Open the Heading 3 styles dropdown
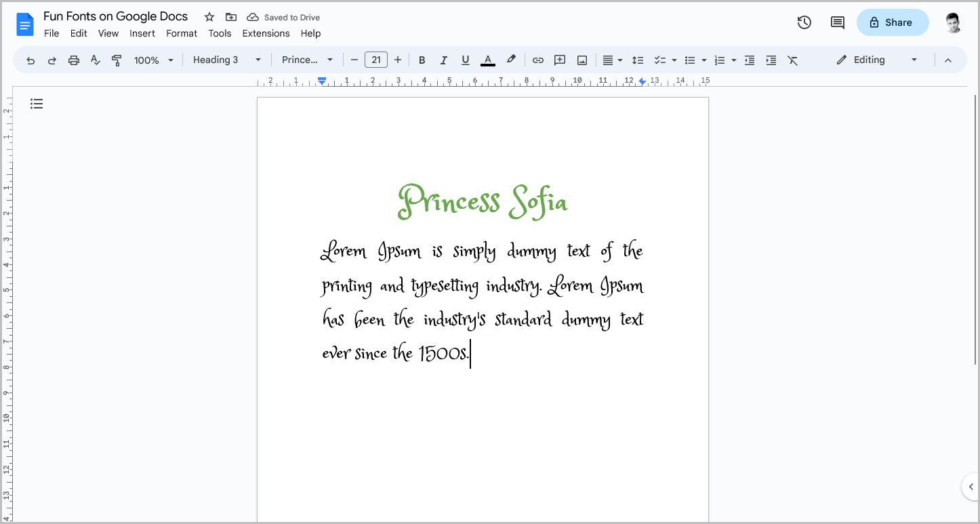Screen dimensions: 980x524 (x=227, y=60)
